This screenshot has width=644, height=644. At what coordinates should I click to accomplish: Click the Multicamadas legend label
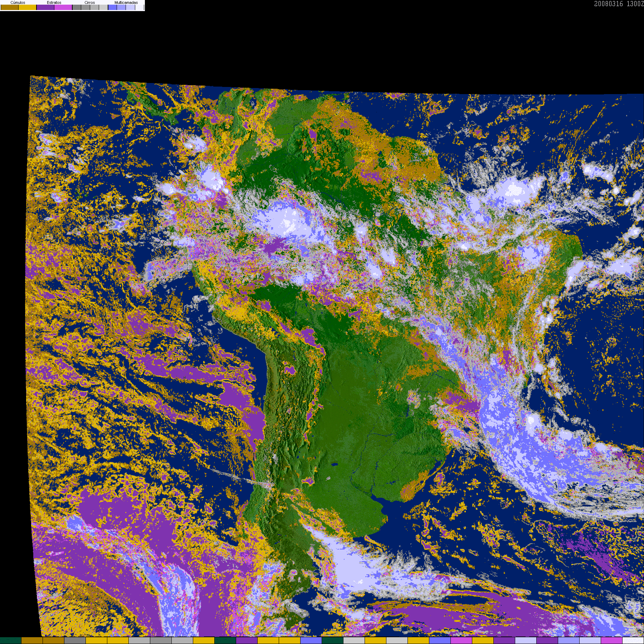(x=126, y=3)
